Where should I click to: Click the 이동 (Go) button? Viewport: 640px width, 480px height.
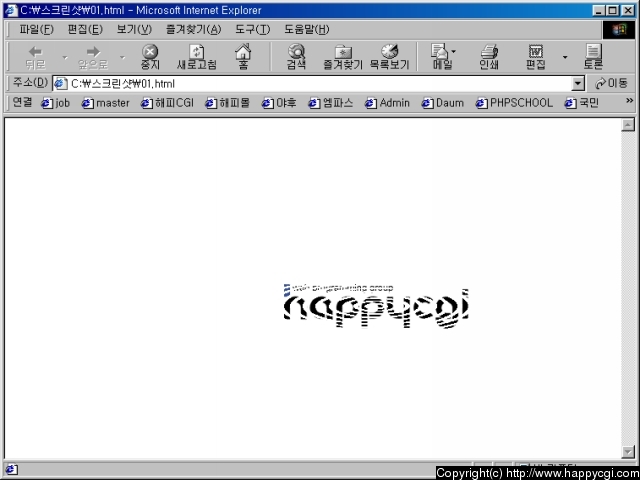(x=611, y=84)
